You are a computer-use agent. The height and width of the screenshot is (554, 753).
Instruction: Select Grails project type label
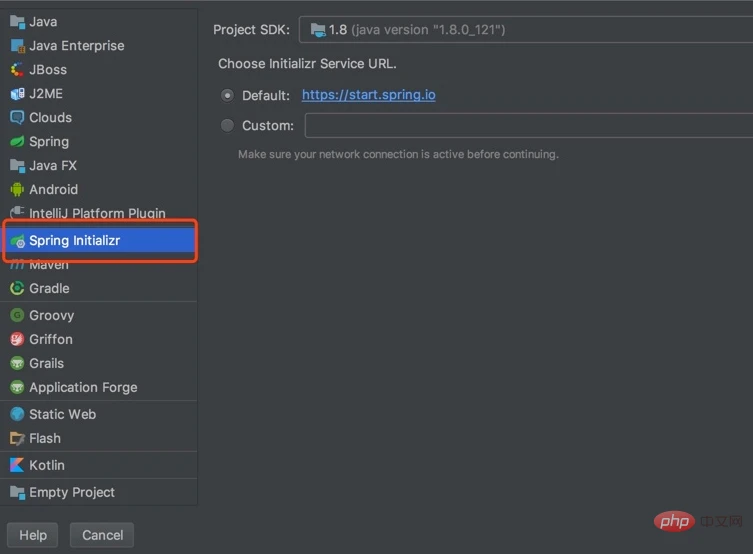pos(47,363)
